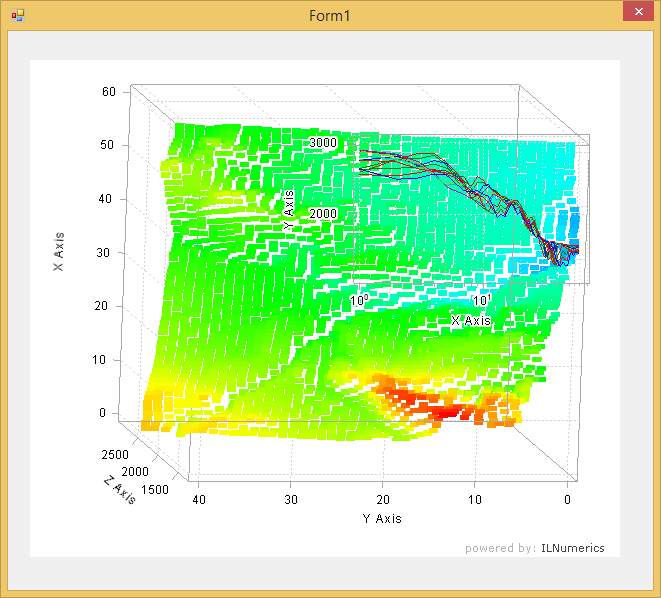
Task: Click the log tick label 10¹
Action: tap(482, 300)
